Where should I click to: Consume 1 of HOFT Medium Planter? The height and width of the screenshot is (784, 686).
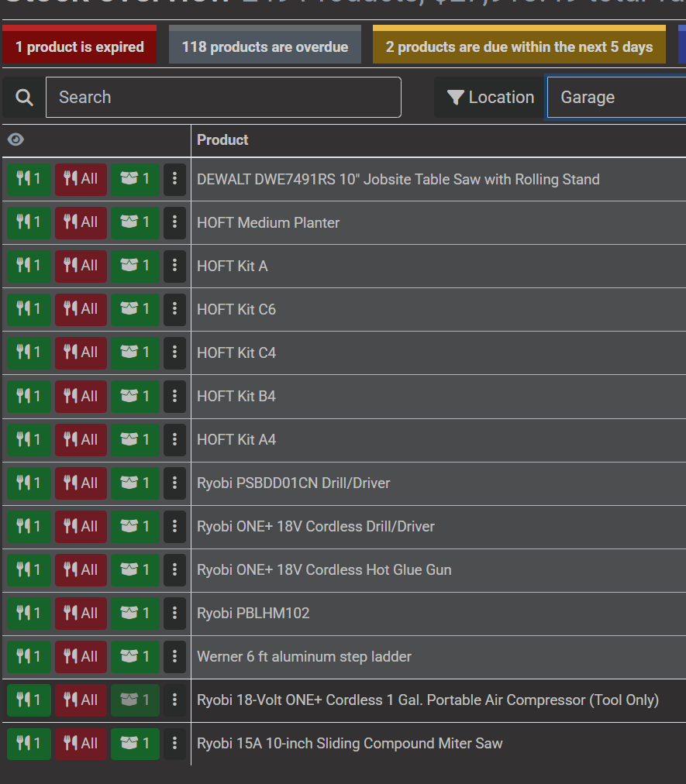(29, 222)
